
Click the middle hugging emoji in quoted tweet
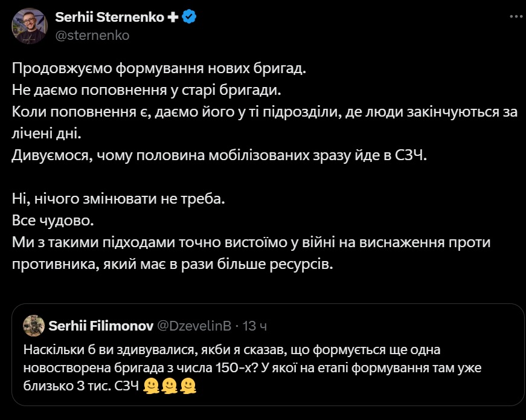coord(170,384)
